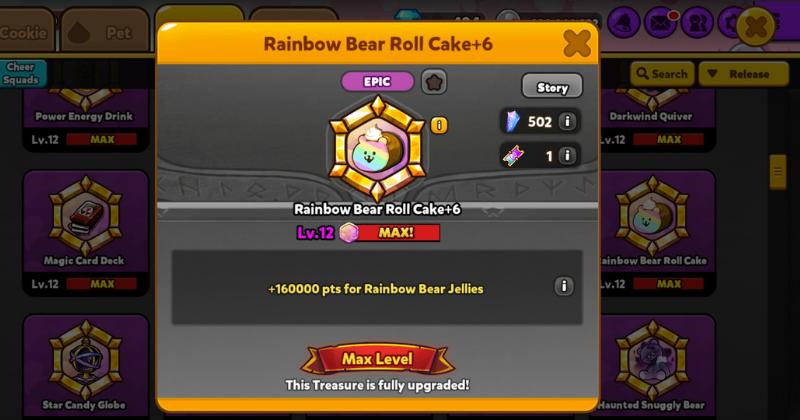Open info for Rainbow Bear Jellies bonus
Screen dimensions: 800x420
pyautogui.click(x=564, y=286)
